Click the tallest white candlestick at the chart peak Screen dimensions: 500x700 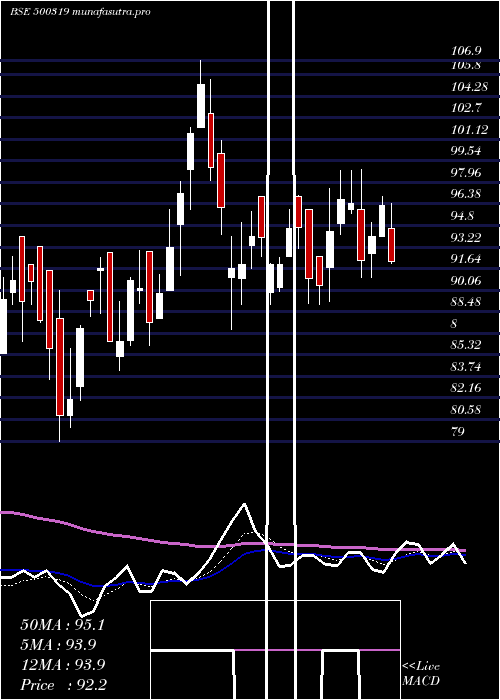point(201,106)
